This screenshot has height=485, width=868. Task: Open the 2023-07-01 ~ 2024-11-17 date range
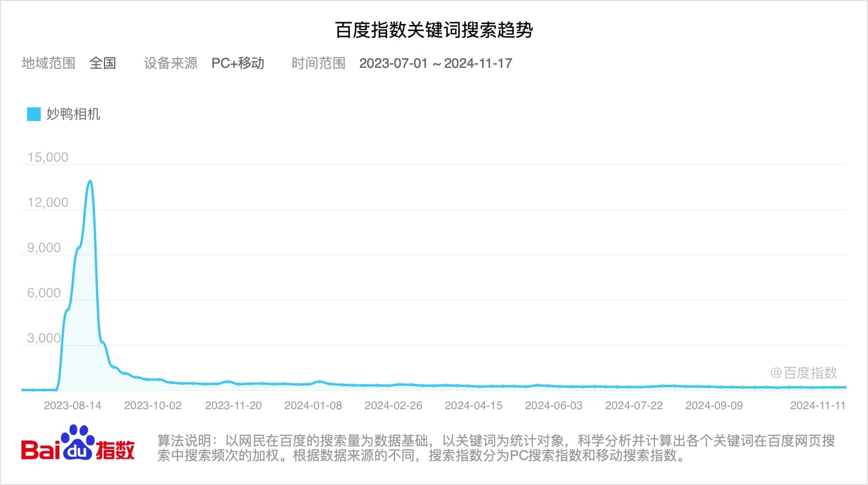coord(435,63)
